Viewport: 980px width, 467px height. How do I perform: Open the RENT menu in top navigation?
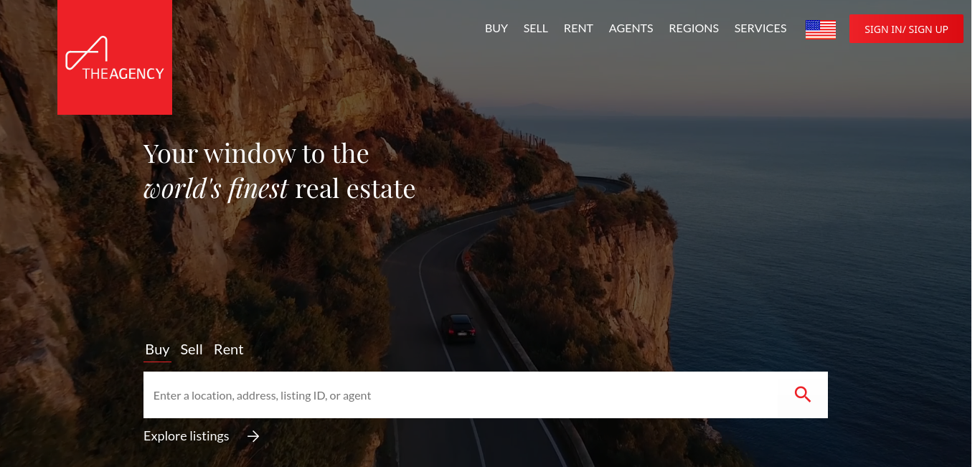(578, 29)
